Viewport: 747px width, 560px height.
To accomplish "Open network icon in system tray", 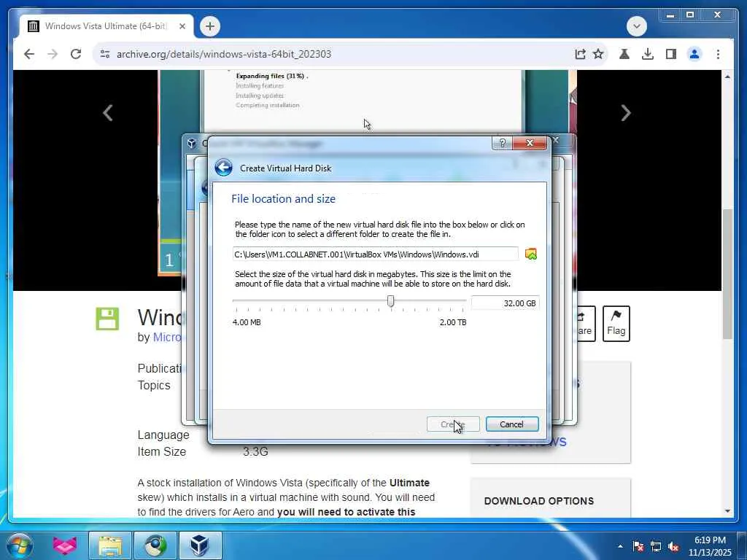I will (656, 546).
